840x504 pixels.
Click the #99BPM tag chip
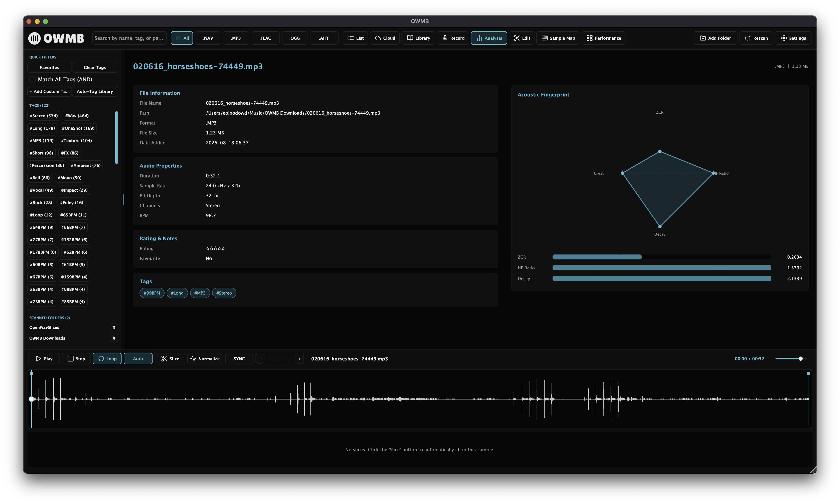152,293
